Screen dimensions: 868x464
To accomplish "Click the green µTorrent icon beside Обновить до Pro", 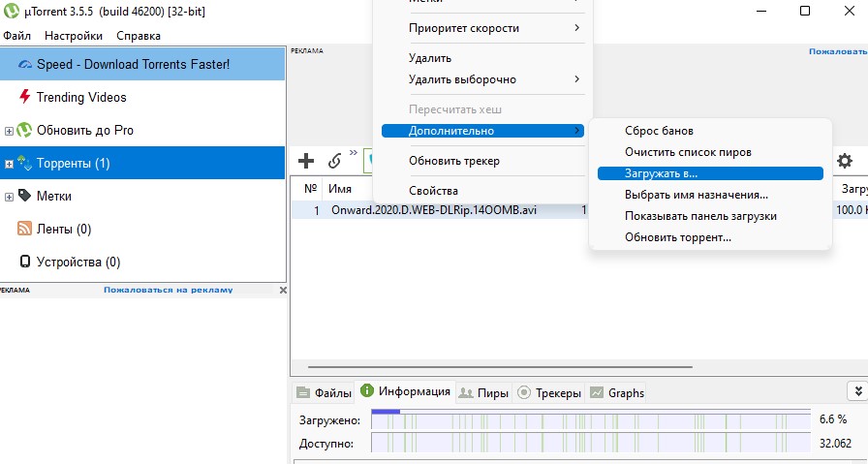I will [24, 130].
